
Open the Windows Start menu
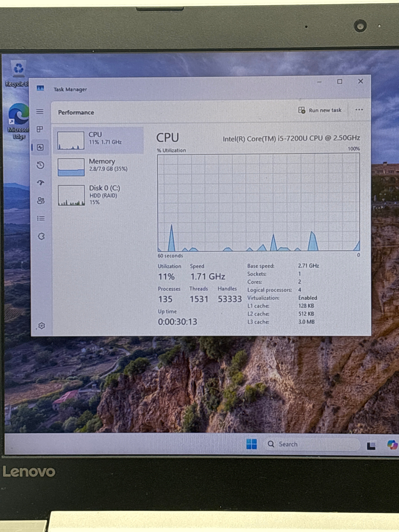tap(252, 444)
